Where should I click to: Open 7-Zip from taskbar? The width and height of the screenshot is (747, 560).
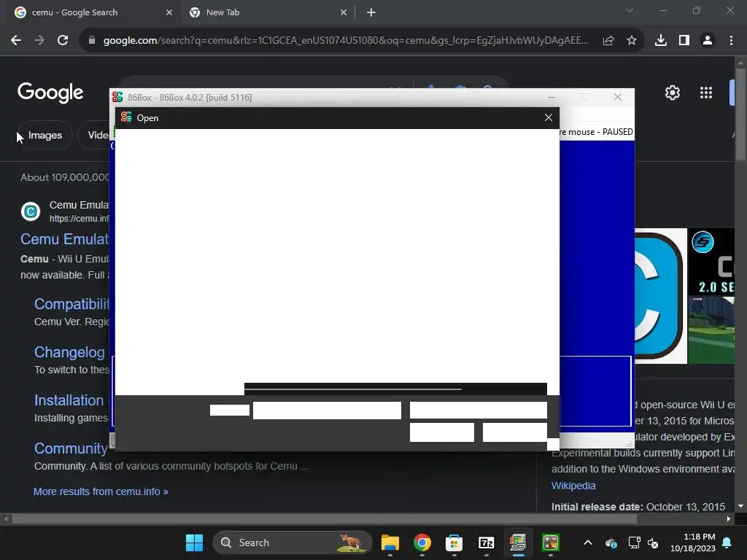coord(487,542)
